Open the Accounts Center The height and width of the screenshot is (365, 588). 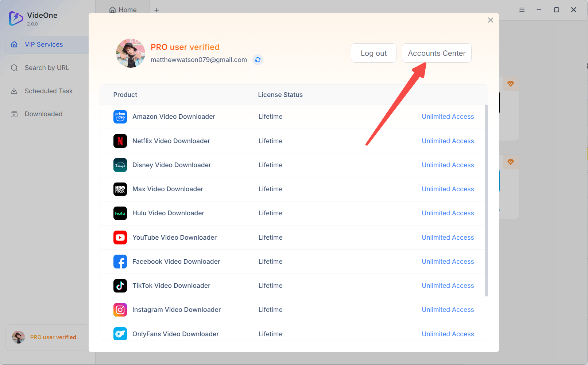tap(437, 53)
